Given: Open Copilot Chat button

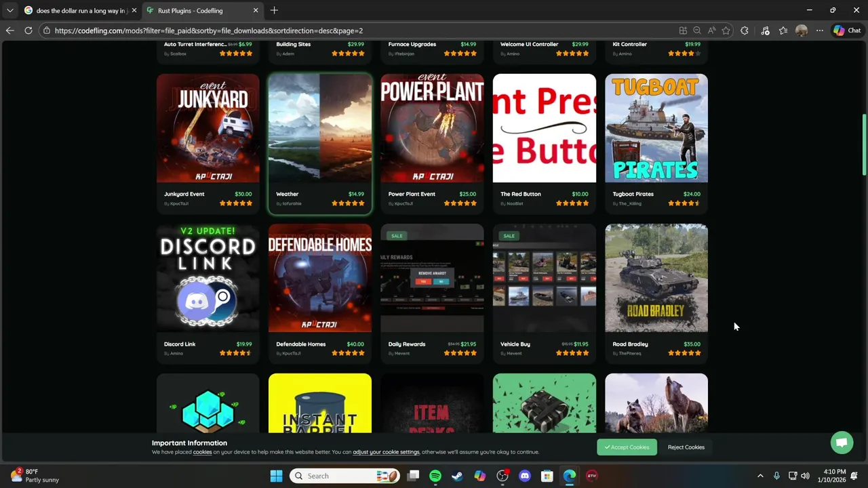Looking at the screenshot, I should click(848, 30).
